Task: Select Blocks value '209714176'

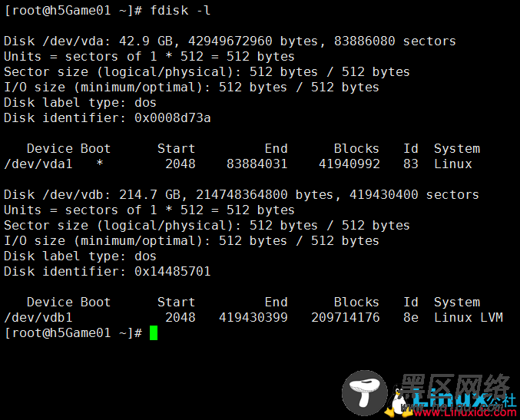Action: [345, 318]
